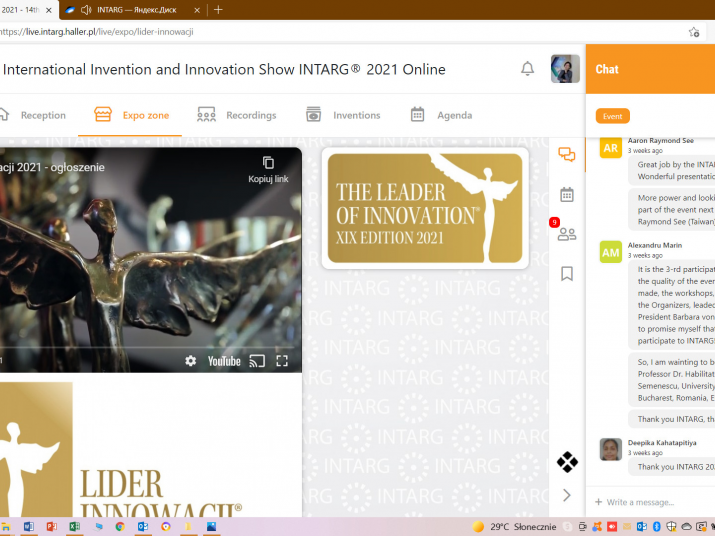Viewport: 715px width, 536px height.
Task: Switch to the Reception tab
Action: 33,115
